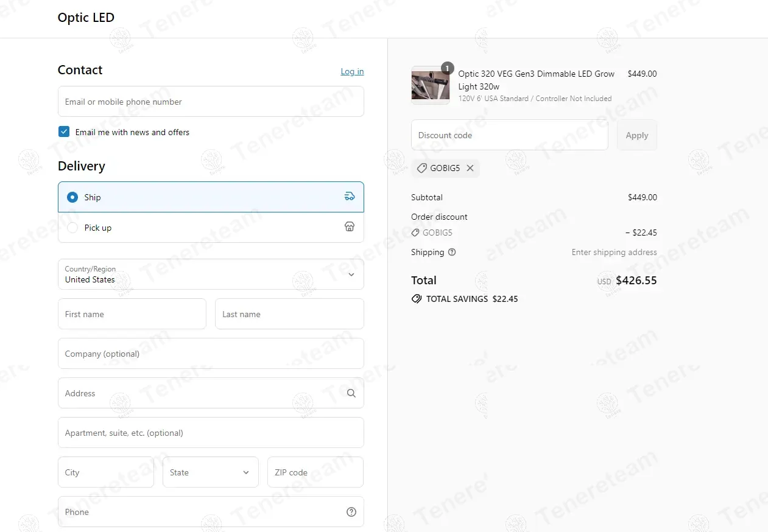Click the Total amount $426.55
Viewport: 768px width, 532px height.
(636, 281)
